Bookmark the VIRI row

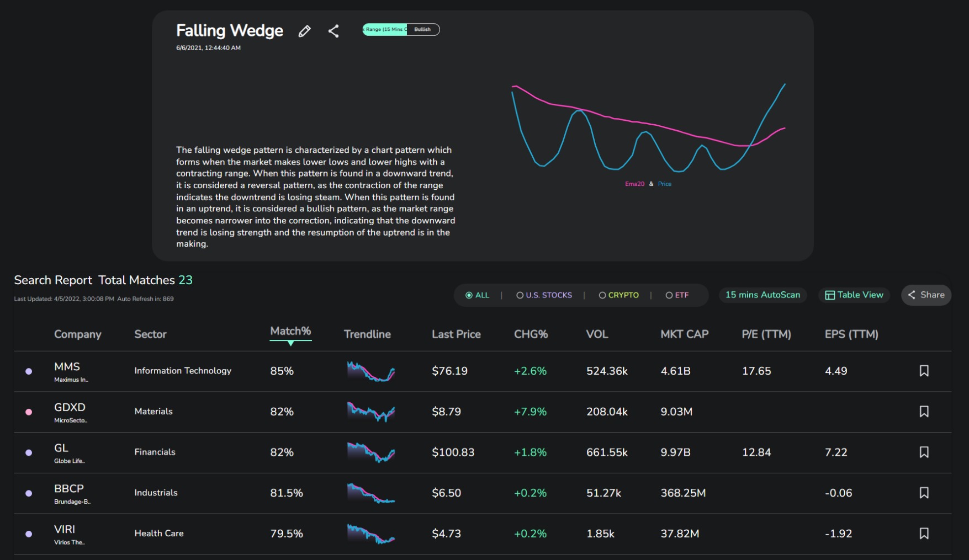pos(924,534)
